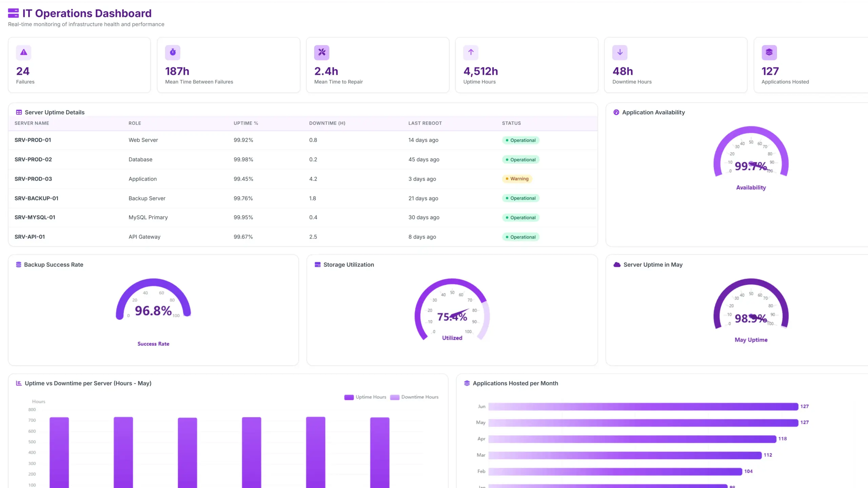This screenshot has height=488, width=868.
Task: Select the SRV-API-01 server name
Action: click(30, 237)
